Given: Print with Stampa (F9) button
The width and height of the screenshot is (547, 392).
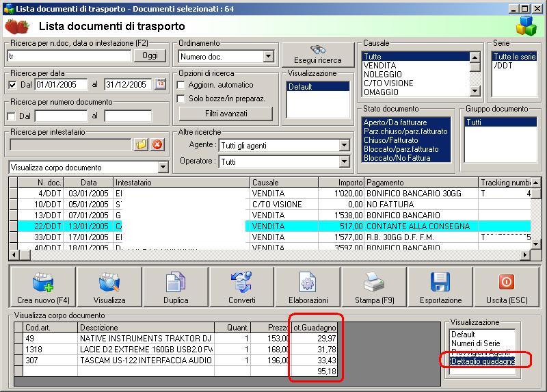Looking at the screenshot, I should [374, 287].
